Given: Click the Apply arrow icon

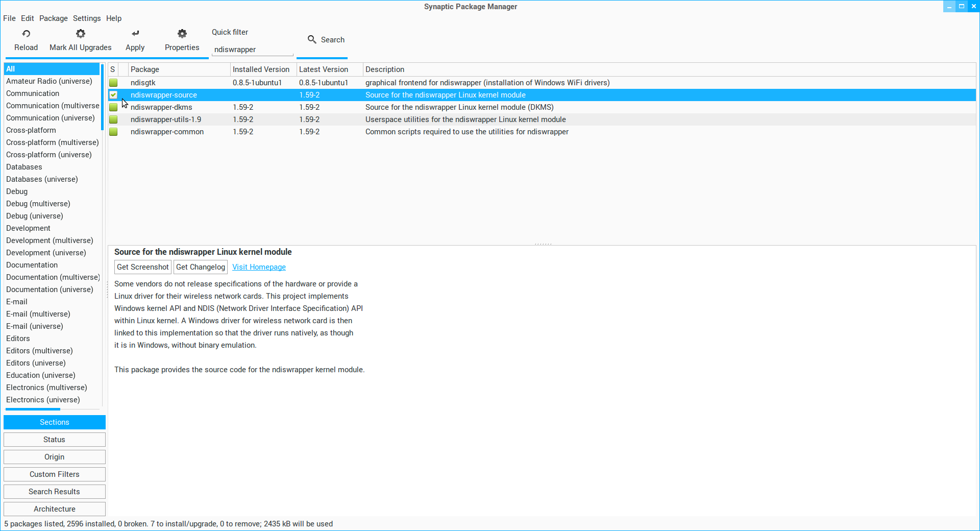Looking at the screenshot, I should tap(135, 34).
